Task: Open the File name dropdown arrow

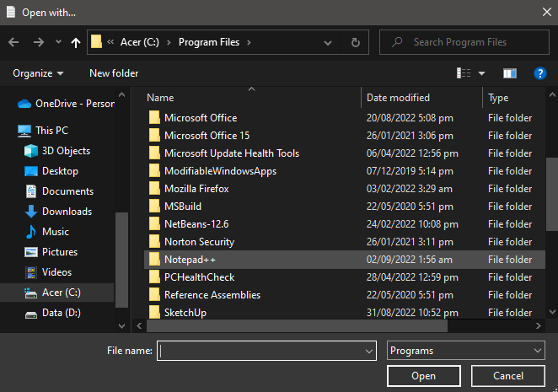Action: 369,351
